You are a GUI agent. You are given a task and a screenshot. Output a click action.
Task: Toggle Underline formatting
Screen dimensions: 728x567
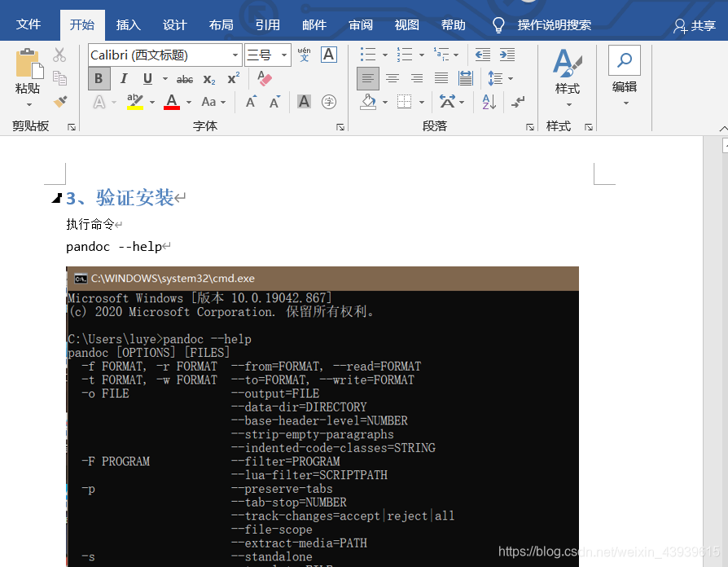[x=147, y=78]
